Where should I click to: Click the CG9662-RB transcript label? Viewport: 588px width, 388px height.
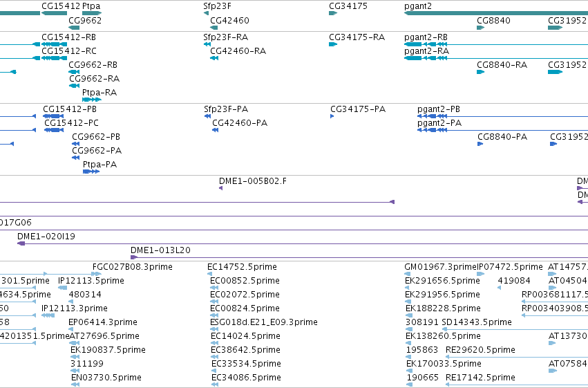93,65
